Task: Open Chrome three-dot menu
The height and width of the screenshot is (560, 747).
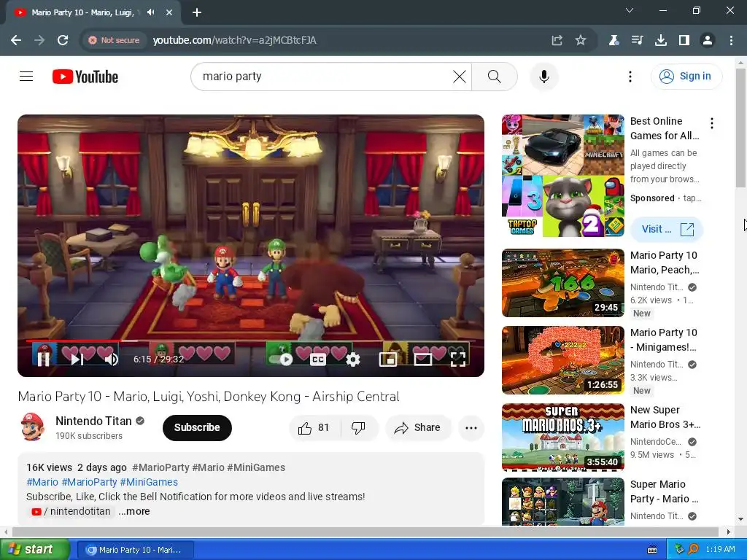Action: pyautogui.click(x=731, y=40)
